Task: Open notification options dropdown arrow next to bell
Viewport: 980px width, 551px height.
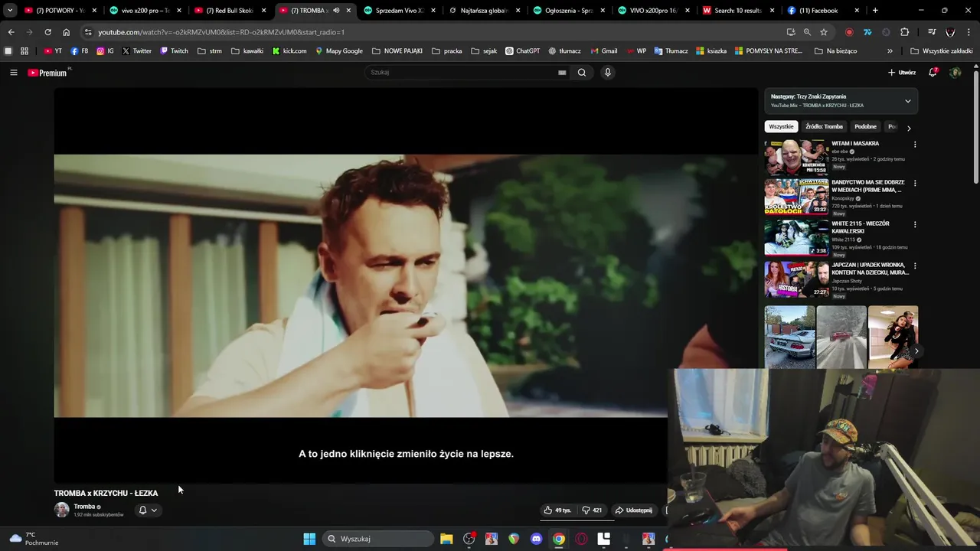Action: pyautogui.click(x=154, y=510)
